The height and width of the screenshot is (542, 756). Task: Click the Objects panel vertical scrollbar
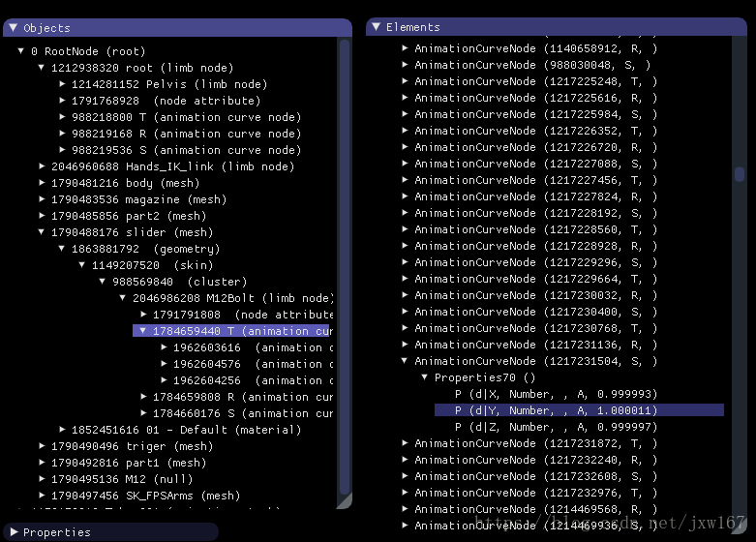pos(345,268)
